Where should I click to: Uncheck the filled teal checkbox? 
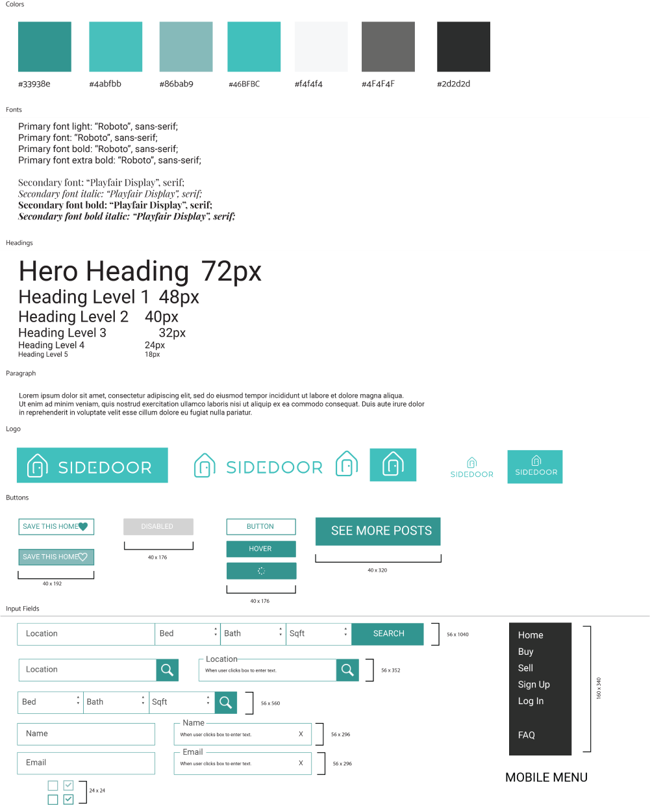(x=68, y=799)
